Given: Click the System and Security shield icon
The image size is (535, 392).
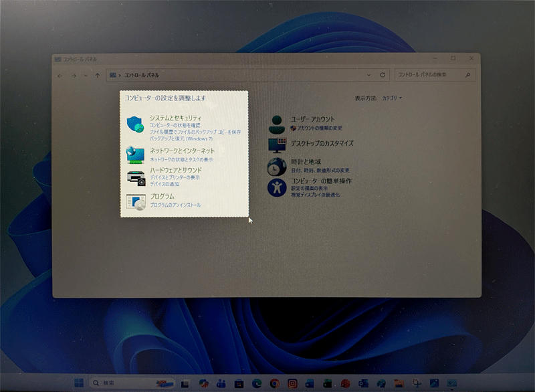Looking at the screenshot, I should 136,124.
